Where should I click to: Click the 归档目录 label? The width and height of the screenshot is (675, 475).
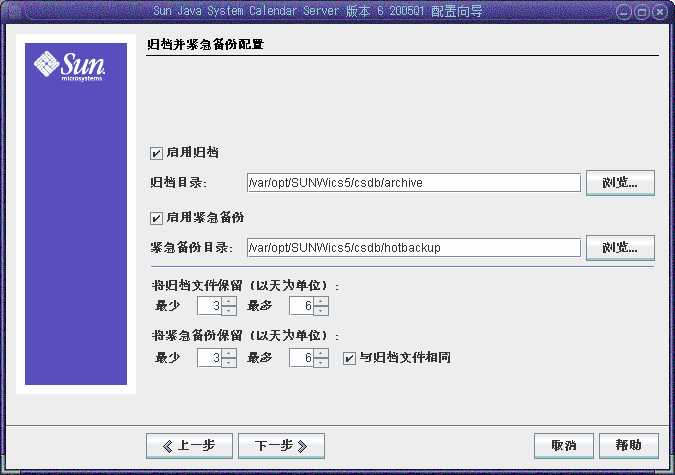click(x=179, y=183)
